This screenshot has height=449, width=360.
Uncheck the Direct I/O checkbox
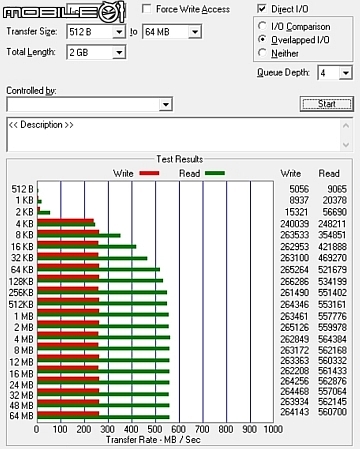click(x=262, y=9)
